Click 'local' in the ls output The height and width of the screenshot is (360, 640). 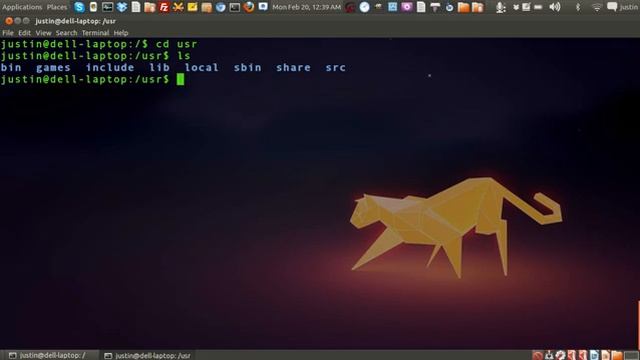[x=202, y=67]
